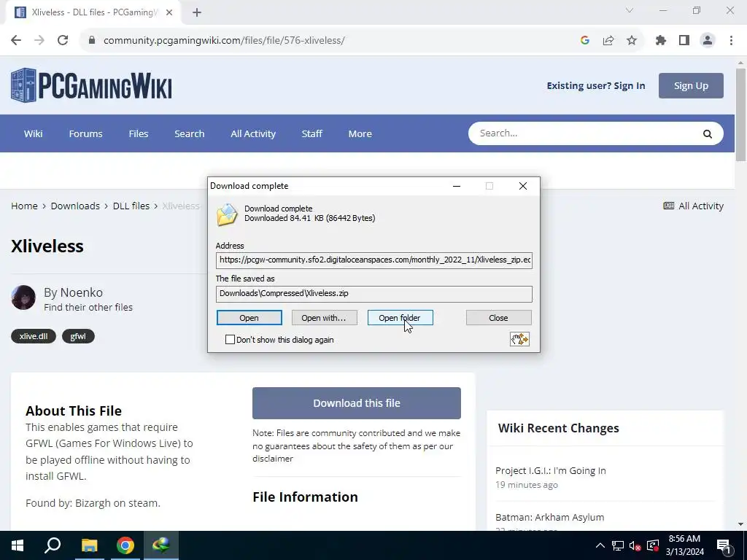The image size is (747, 560).
Task: Click Find their other files link
Action: (x=88, y=307)
